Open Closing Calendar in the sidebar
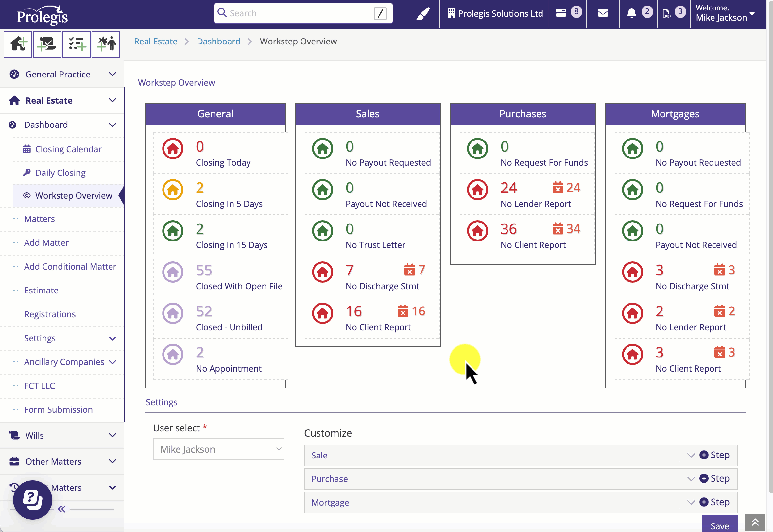The image size is (773, 532). tap(68, 149)
